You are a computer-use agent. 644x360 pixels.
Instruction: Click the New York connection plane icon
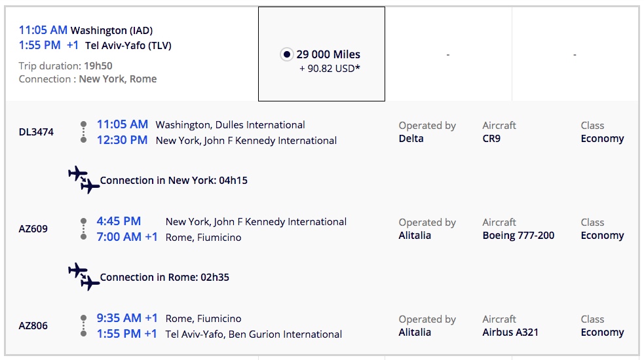(x=84, y=180)
